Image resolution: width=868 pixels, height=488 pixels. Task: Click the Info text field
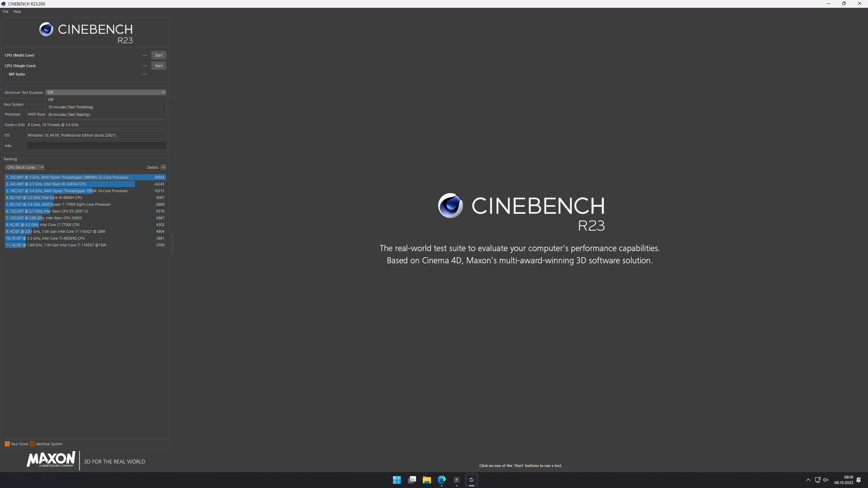tap(96, 146)
